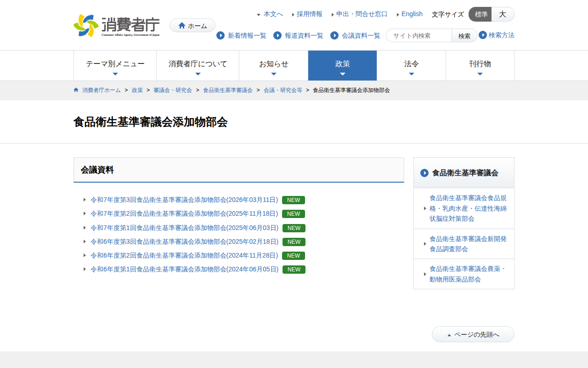Viewport: 588px width, 368px height.
Task: Open the 令和7年度第3回 meeting link dated 2026年03月11日
Action: (x=184, y=200)
